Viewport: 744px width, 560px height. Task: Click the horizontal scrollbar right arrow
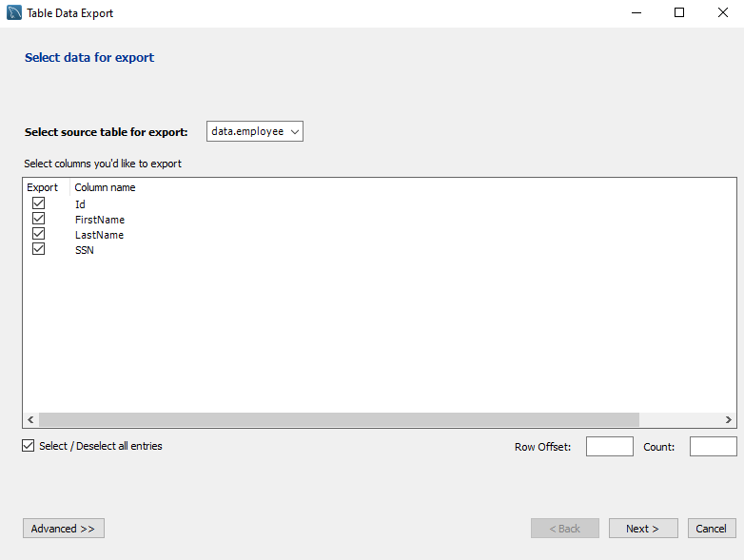[729, 419]
